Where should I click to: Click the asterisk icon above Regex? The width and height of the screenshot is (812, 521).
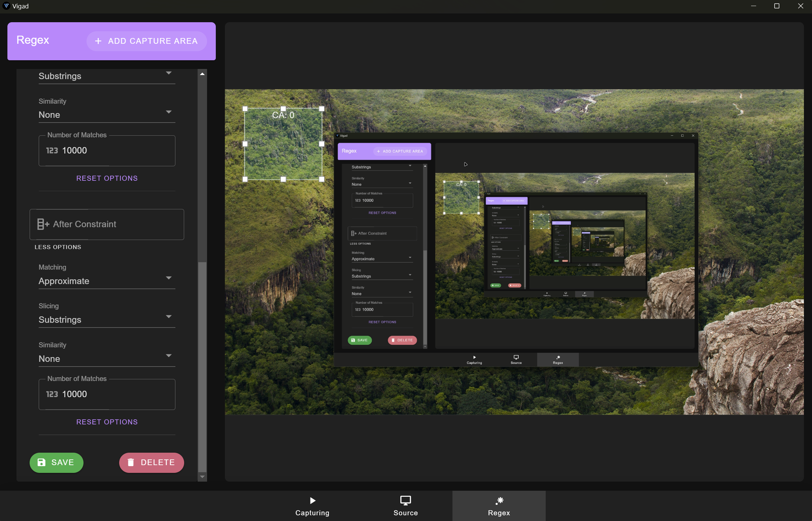[499, 500]
